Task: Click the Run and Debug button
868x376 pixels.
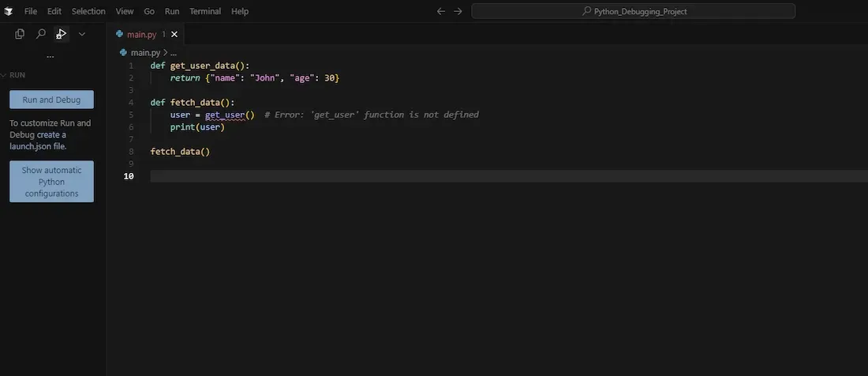Action: click(x=51, y=100)
